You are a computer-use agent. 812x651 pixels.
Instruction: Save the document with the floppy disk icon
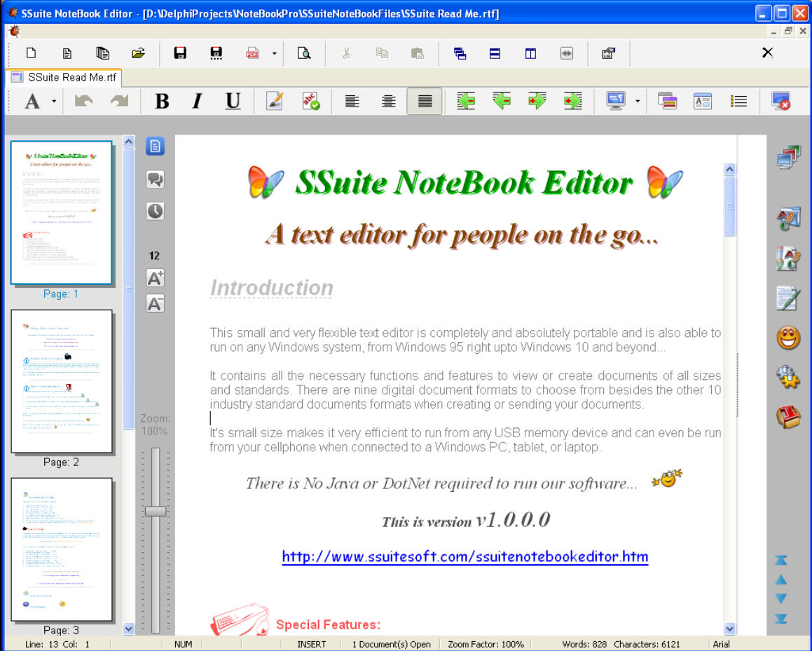tap(179, 53)
